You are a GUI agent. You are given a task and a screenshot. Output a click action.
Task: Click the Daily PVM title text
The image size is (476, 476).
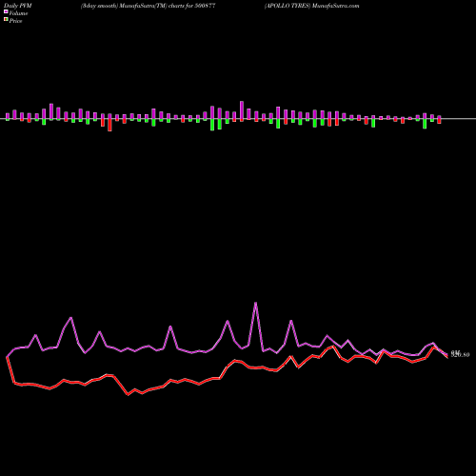pyautogui.click(x=18, y=6)
